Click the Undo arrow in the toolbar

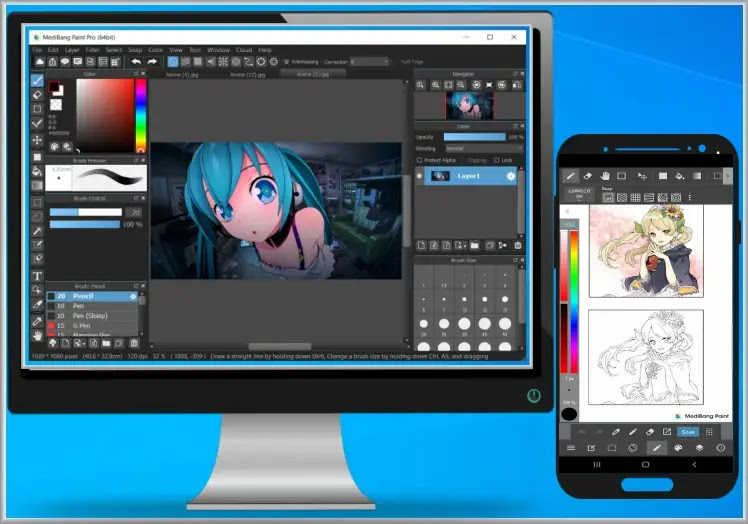click(x=136, y=62)
